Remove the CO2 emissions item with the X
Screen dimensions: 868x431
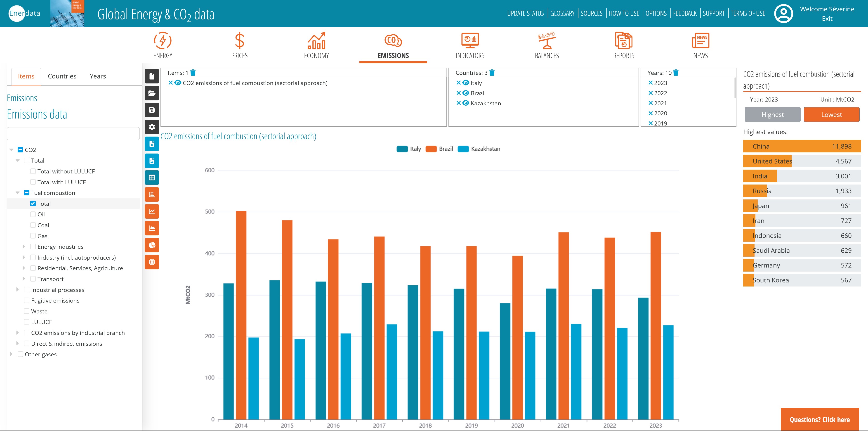(170, 83)
